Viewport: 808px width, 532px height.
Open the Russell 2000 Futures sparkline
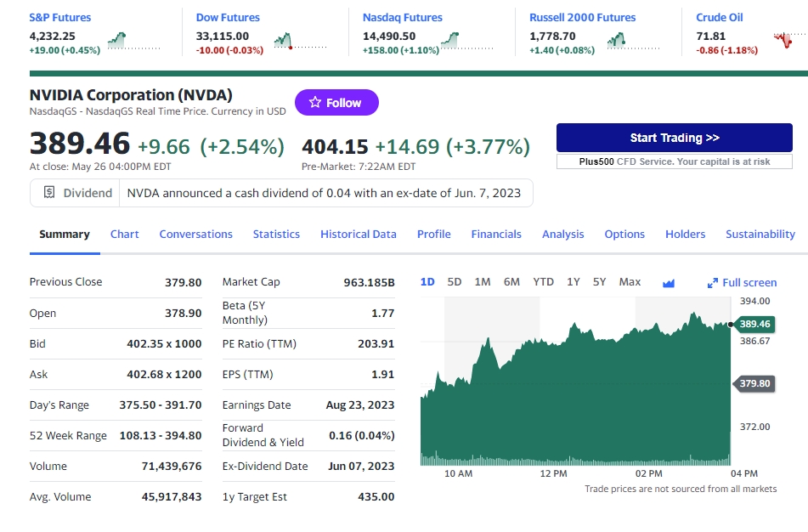click(x=634, y=41)
